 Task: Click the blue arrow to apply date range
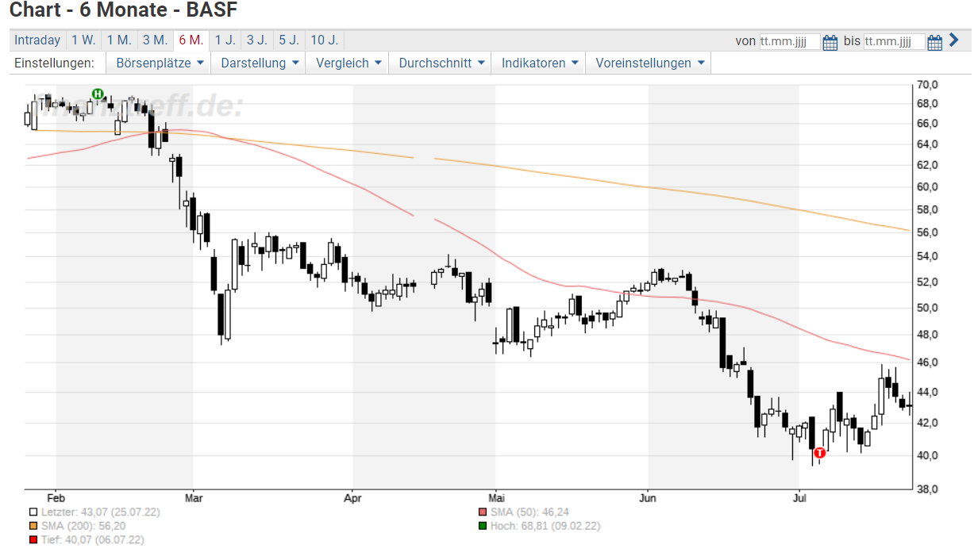click(x=954, y=40)
